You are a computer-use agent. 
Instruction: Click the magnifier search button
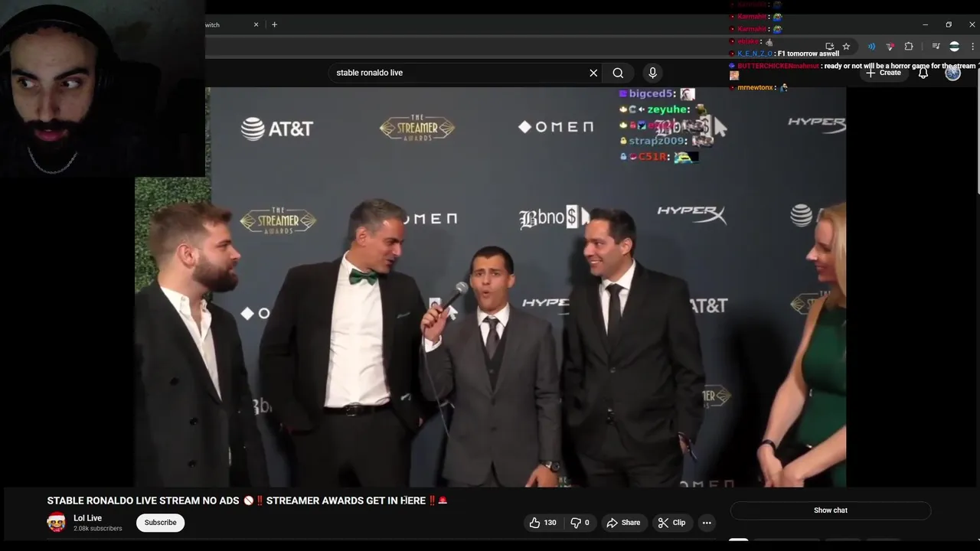point(618,73)
